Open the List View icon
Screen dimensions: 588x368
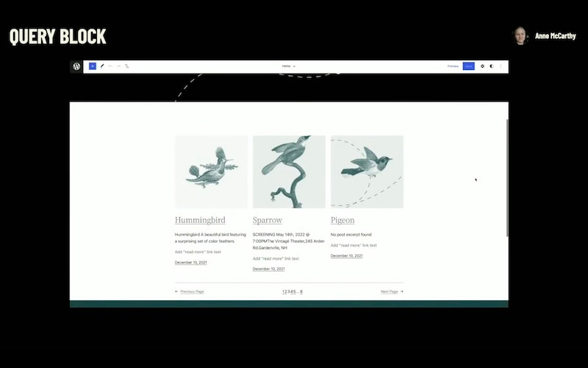point(127,66)
